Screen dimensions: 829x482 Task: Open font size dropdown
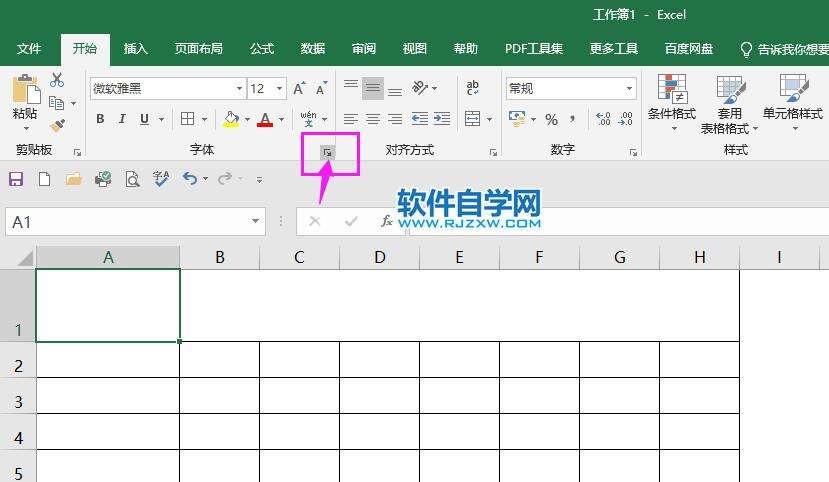280,88
